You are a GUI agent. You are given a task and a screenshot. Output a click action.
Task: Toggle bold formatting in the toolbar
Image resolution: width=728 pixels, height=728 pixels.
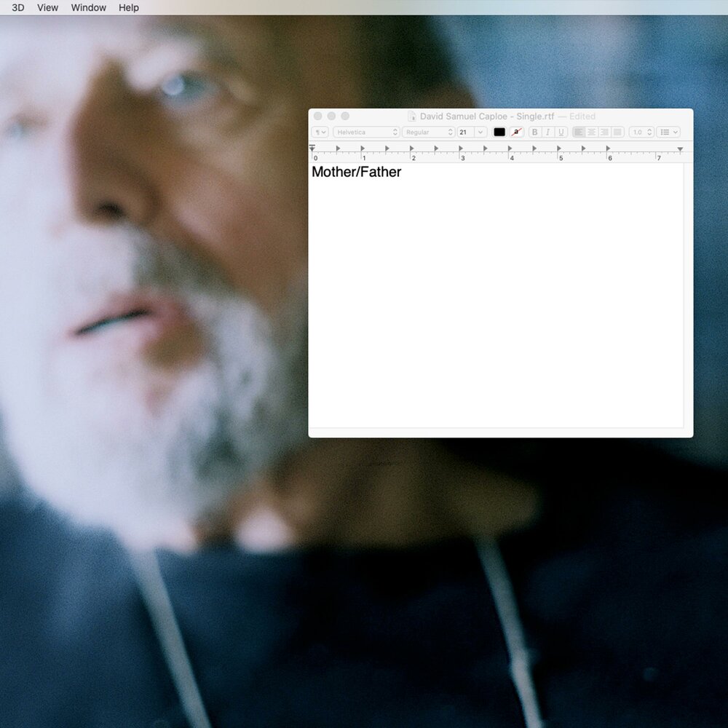(x=535, y=132)
